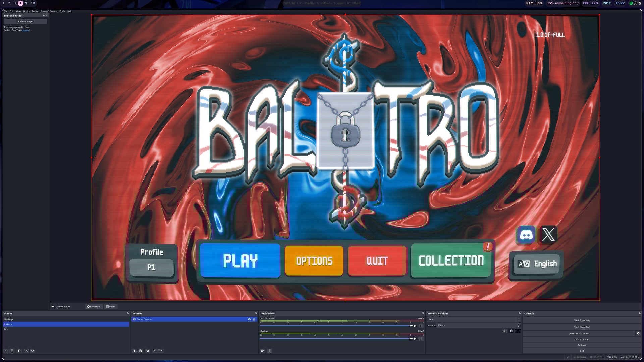Open source properties gear in Sources toolbar
644x362 pixels.
pyautogui.click(x=148, y=351)
